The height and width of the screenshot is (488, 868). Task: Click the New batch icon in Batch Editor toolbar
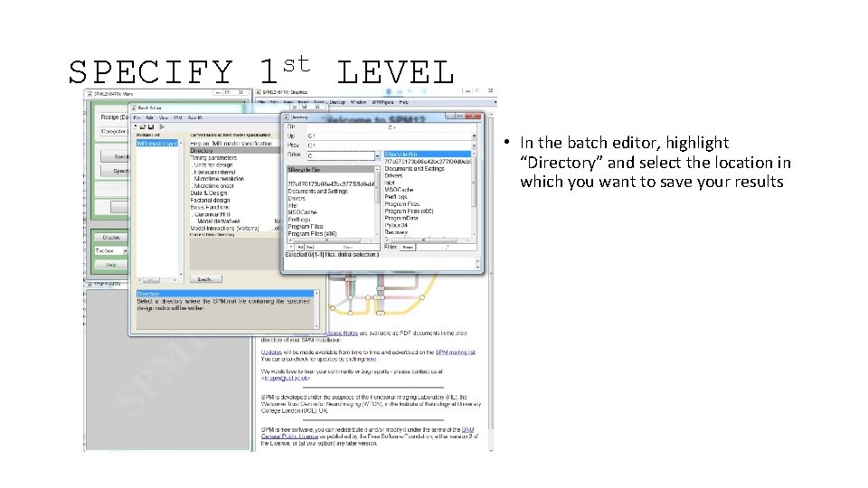(x=136, y=127)
